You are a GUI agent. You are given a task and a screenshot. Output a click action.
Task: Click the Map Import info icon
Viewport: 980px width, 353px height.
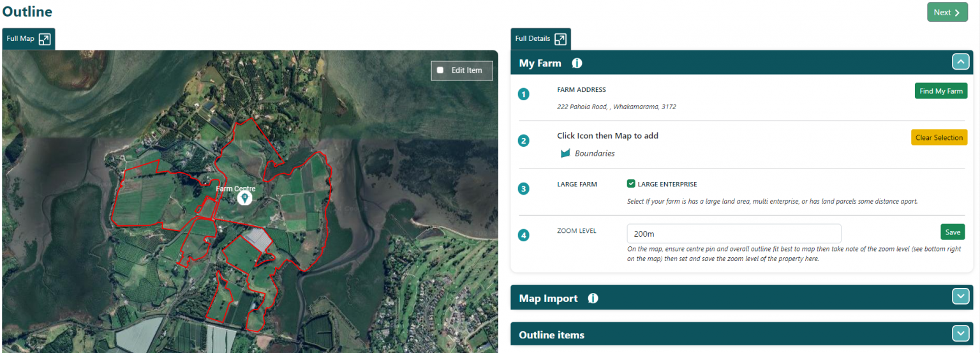[x=593, y=298]
